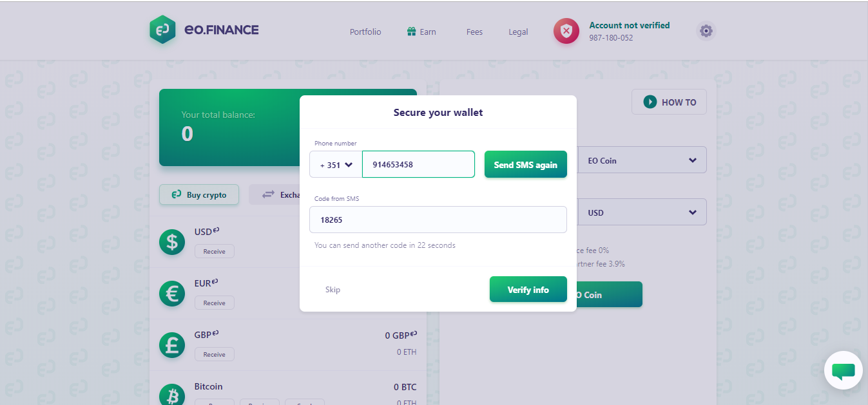868x405 pixels.
Task: Open the EO Coin dropdown
Action: [x=642, y=160]
